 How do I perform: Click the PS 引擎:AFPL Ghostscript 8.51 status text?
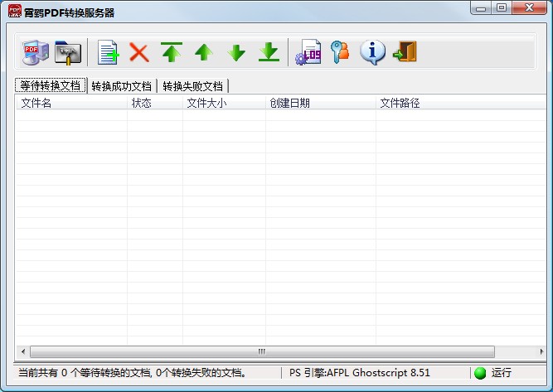[x=360, y=373]
